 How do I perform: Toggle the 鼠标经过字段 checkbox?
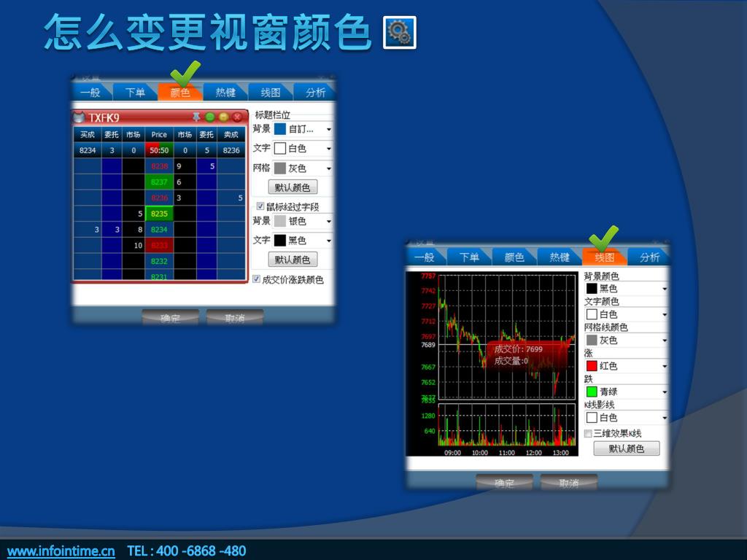tap(260, 206)
